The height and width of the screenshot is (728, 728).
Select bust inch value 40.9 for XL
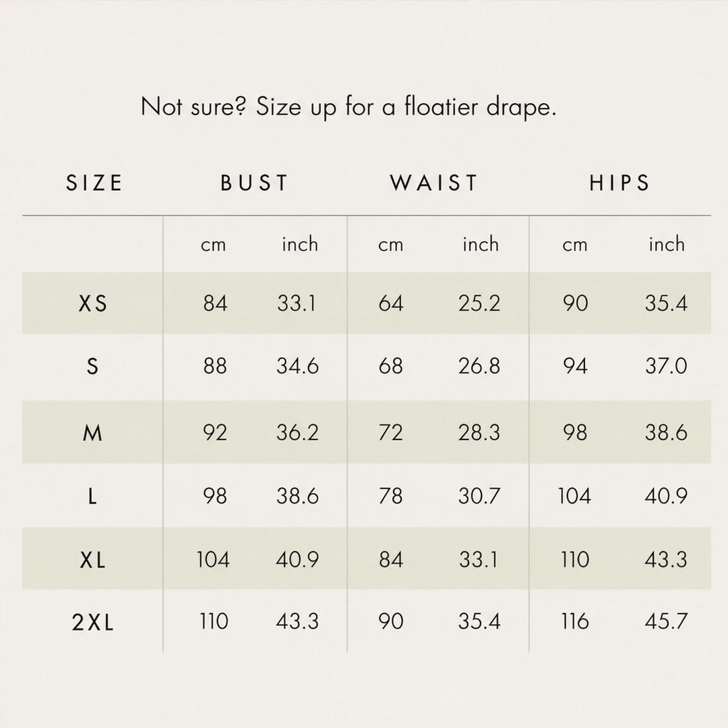[x=297, y=559]
